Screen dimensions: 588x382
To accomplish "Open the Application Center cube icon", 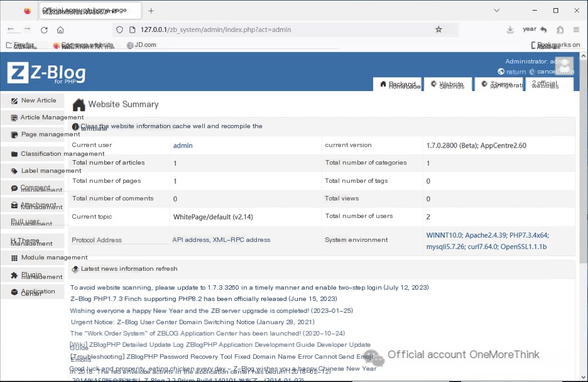I will tap(14, 292).
